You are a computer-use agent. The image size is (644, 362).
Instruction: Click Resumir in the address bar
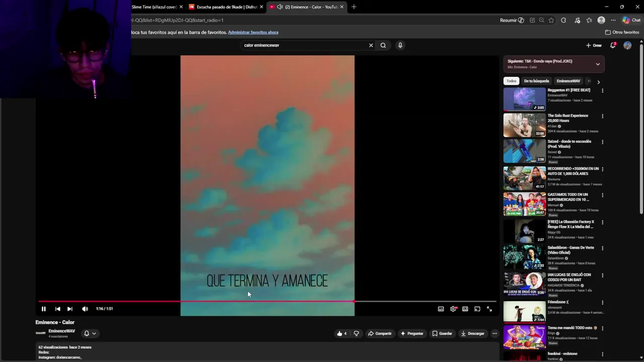click(512, 21)
